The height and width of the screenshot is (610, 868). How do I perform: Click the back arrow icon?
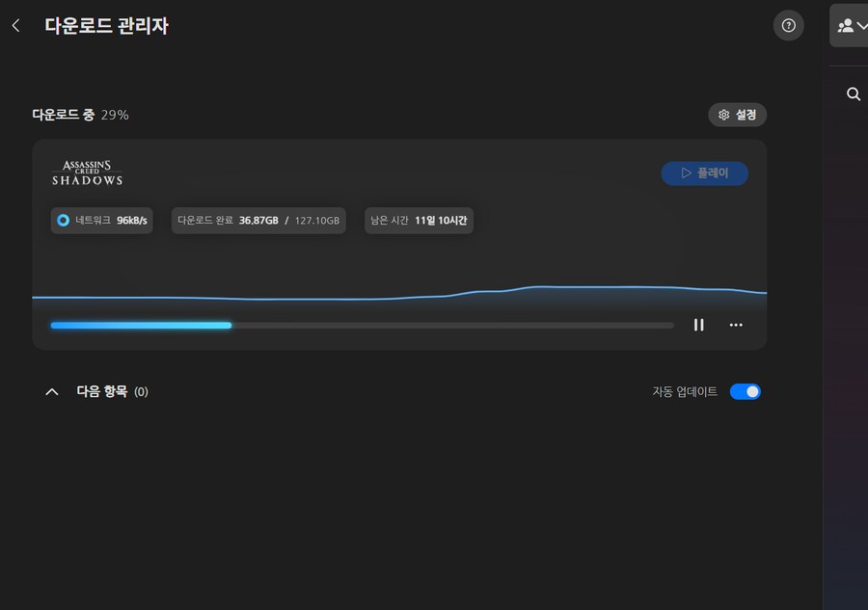click(x=15, y=25)
